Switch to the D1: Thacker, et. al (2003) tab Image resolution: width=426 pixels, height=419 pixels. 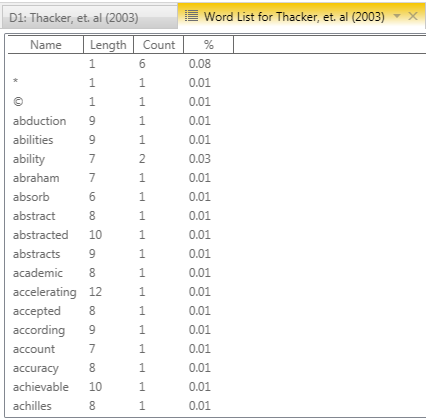point(74,18)
